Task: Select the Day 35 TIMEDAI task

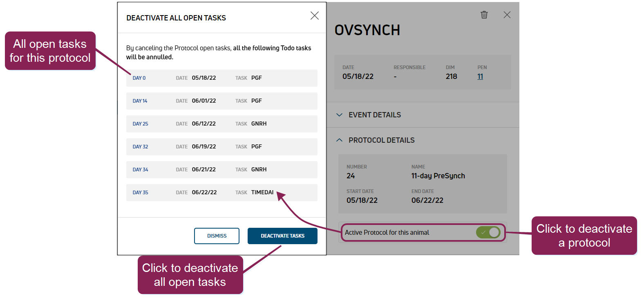Action: [221, 193]
